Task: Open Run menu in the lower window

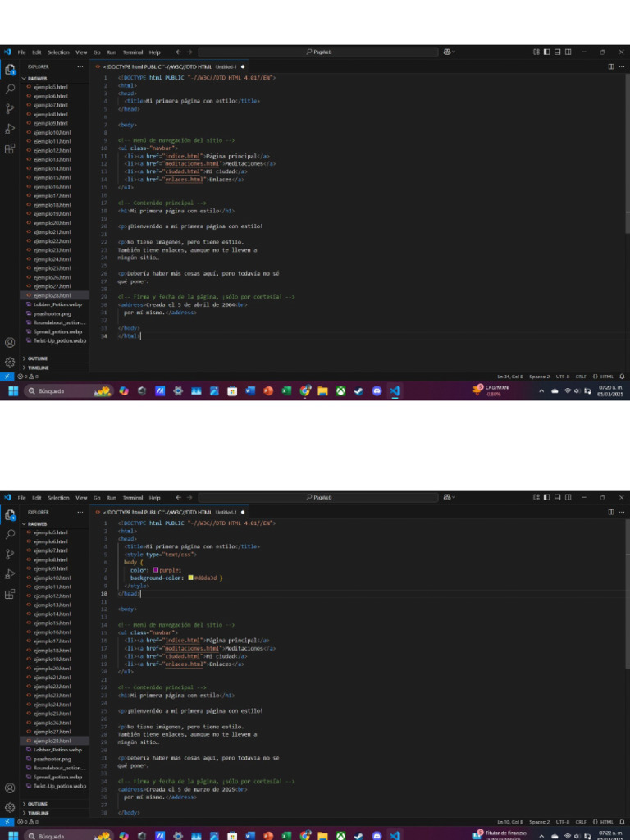Action: click(112, 498)
